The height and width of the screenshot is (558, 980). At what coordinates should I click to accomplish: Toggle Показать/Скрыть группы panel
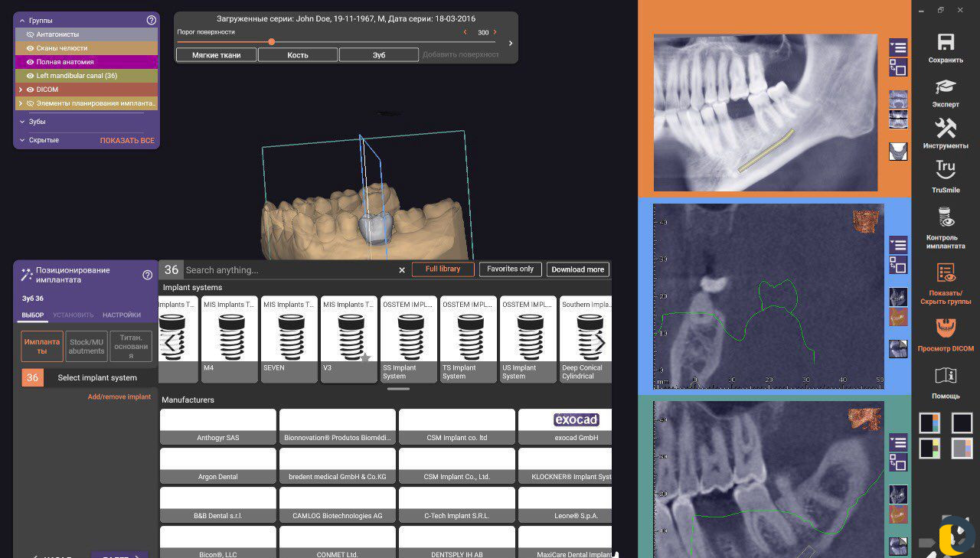point(946,273)
